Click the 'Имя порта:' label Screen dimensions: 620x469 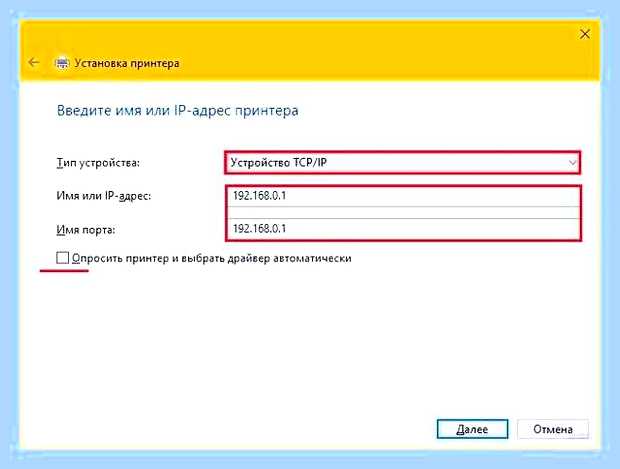point(86,230)
